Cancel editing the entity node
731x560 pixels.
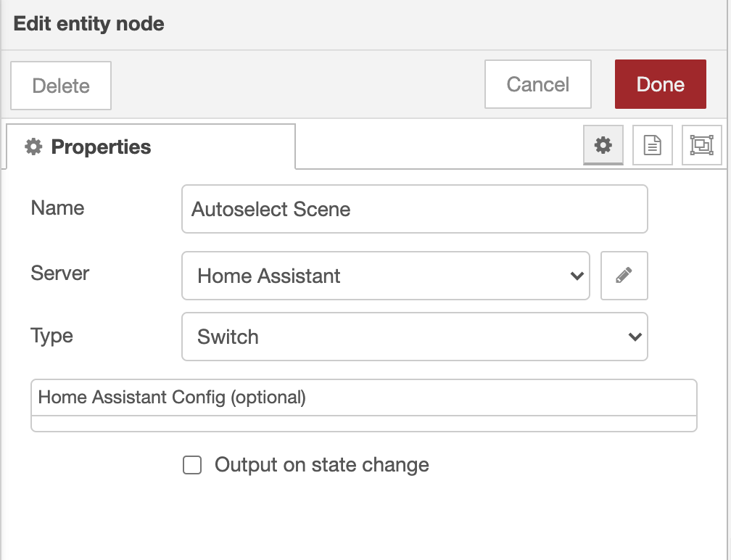(x=537, y=84)
